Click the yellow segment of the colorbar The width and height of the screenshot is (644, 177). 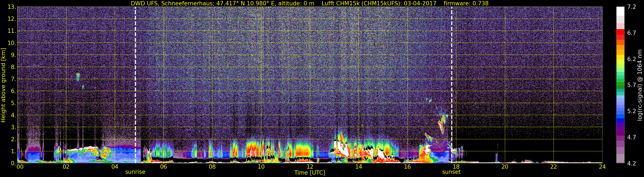(x=620, y=57)
